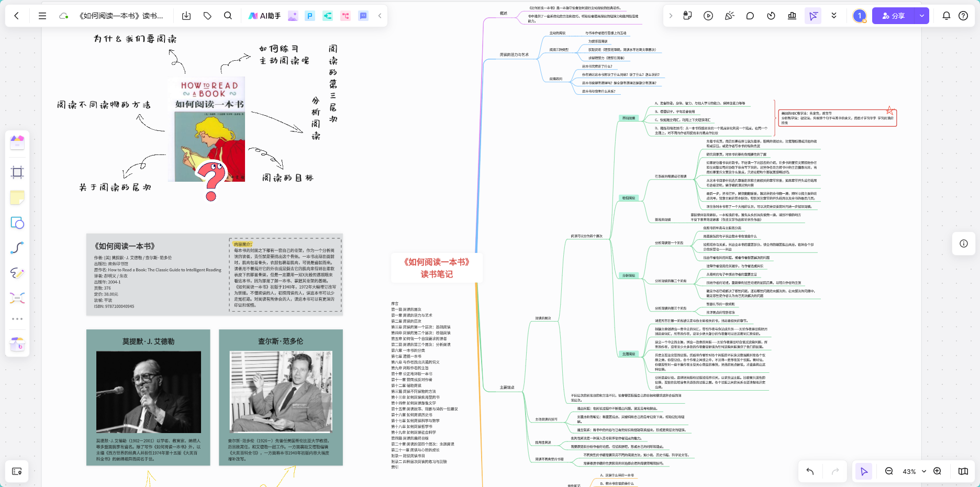The image size is (980, 487).
Task: Select the 莫提默·J.艾德勒 photo
Action: coord(148,392)
